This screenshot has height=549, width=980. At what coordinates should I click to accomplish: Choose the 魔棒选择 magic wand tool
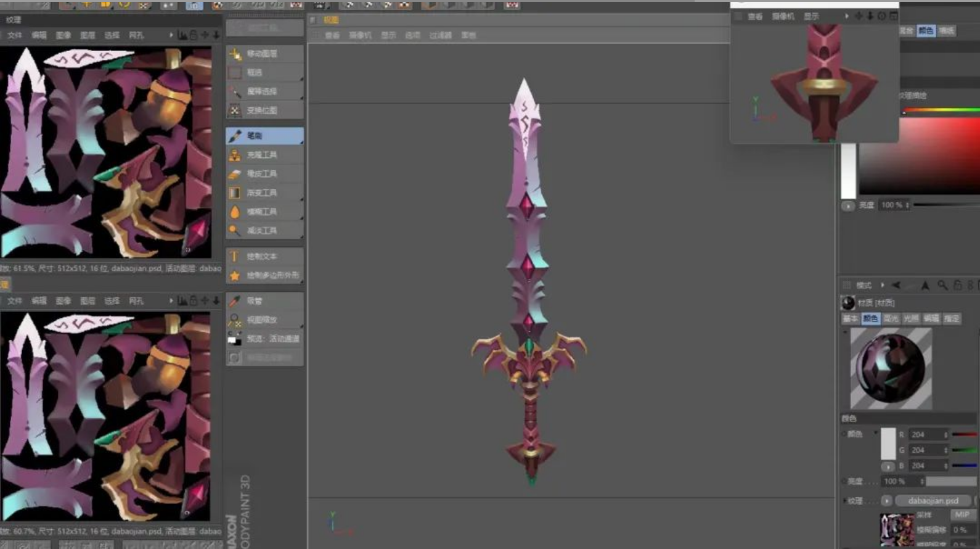pyautogui.click(x=264, y=91)
